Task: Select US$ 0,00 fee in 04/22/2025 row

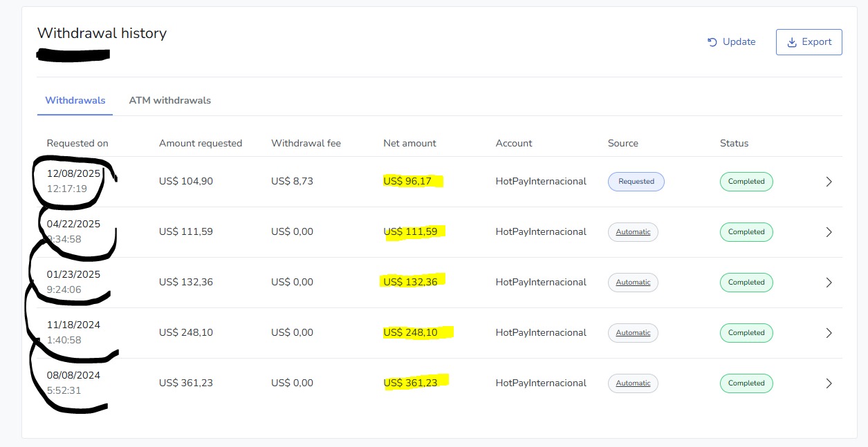Action: click(292, 232)
